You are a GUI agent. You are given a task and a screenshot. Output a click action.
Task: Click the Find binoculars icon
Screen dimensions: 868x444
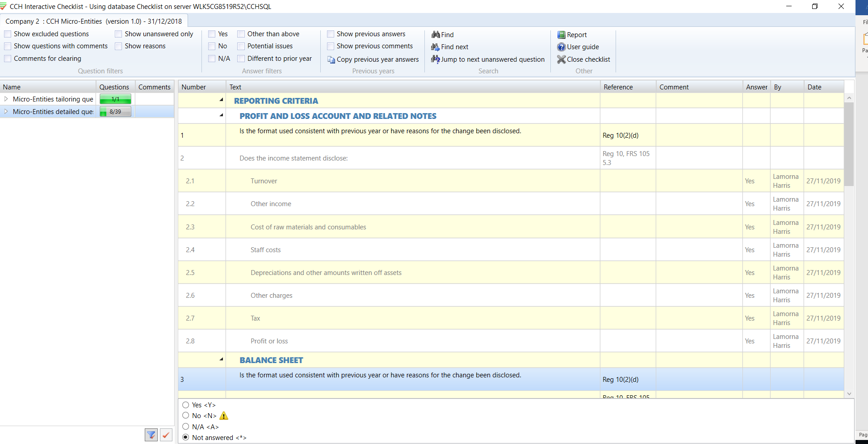click(x=436, y=34)
